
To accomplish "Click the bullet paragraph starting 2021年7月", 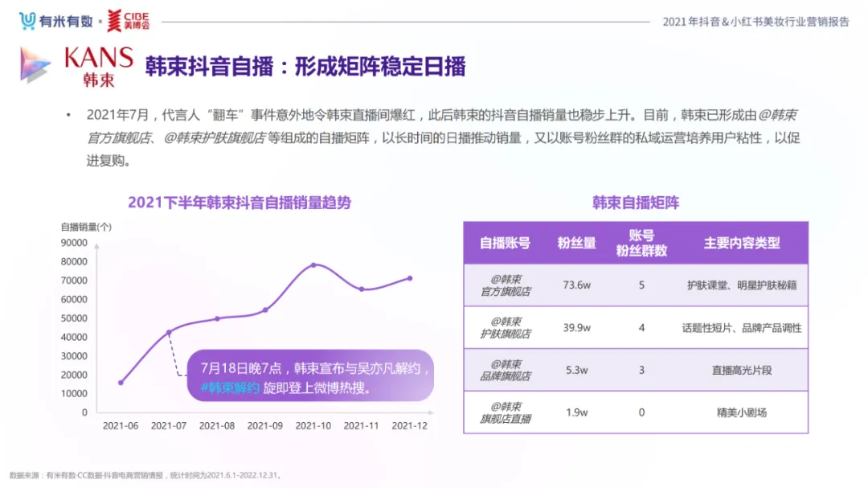I will coord(443,138).
